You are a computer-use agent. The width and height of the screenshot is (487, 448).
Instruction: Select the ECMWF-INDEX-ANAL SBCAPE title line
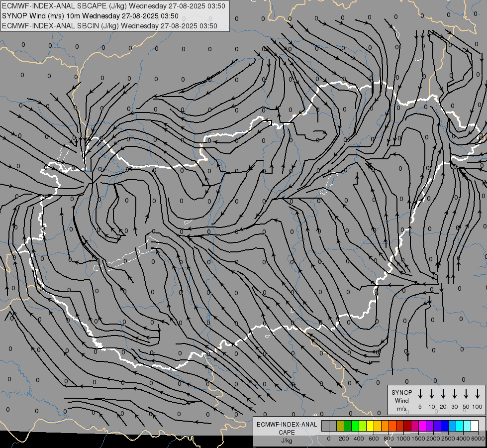point(114,6)
